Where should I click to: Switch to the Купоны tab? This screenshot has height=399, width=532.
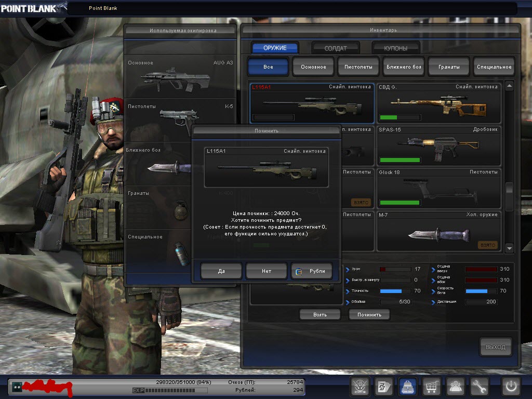pos(395,48)
